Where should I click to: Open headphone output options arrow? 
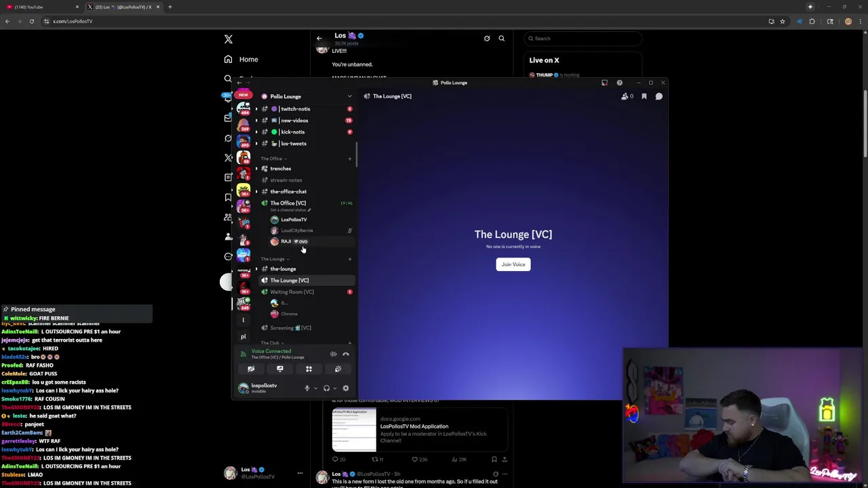point(334,388)
